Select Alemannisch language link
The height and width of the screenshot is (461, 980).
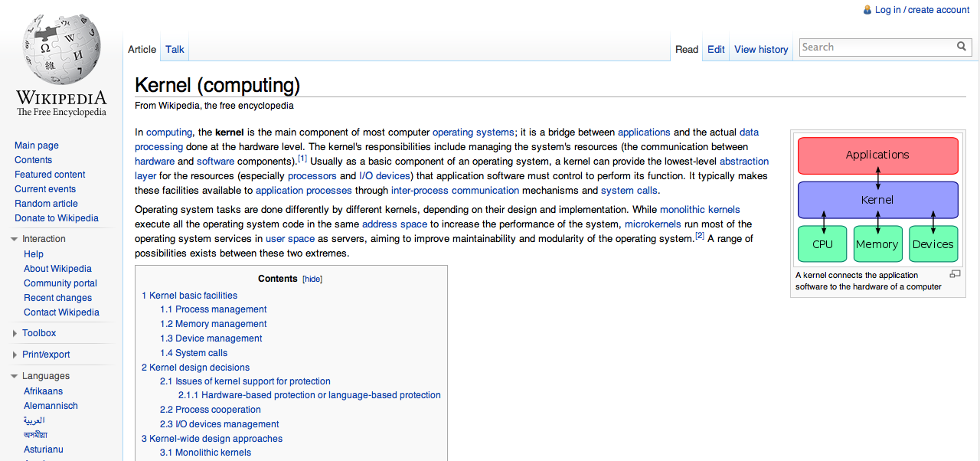pyautogui.click(x=51, y=406)
